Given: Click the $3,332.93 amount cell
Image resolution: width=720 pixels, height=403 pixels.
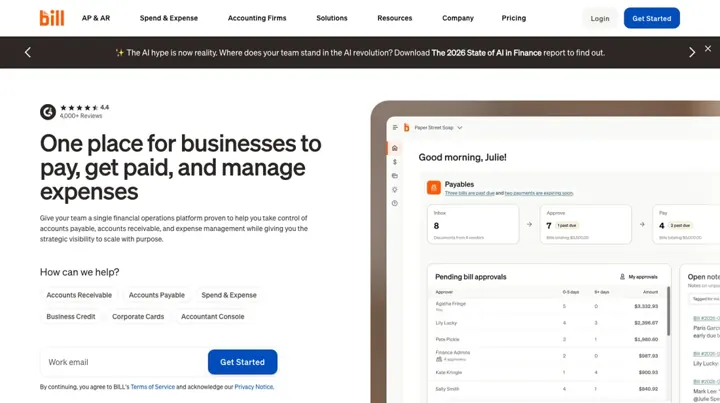Looking at the screenshot, I should point(646,306).
